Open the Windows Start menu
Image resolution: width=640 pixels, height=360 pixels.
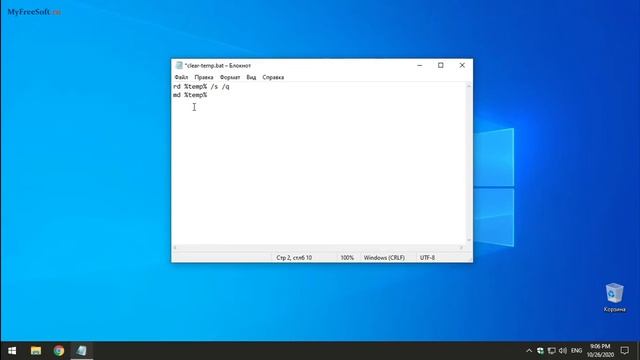tap(12, 351)
